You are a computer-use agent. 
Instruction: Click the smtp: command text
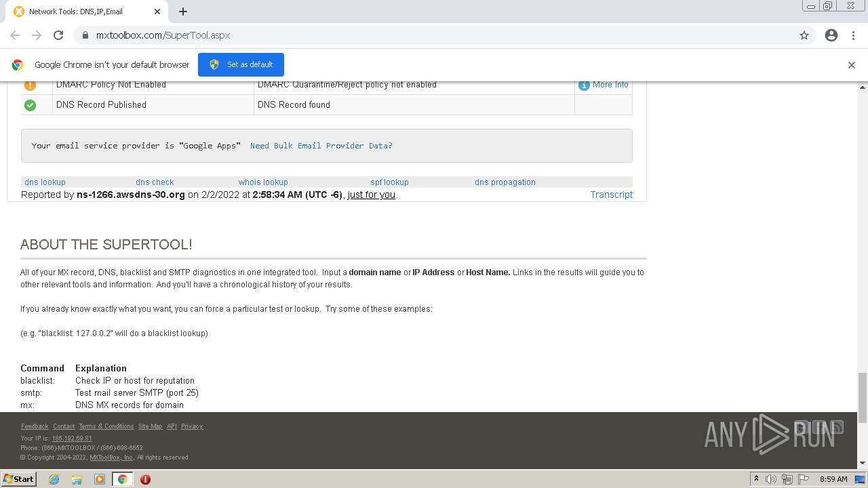[31, 393]
